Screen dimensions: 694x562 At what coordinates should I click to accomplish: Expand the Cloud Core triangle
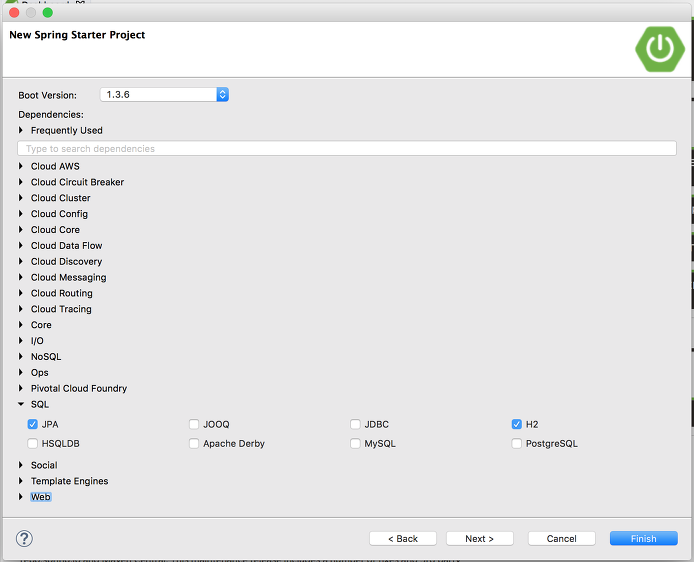(x=20, y=230)
